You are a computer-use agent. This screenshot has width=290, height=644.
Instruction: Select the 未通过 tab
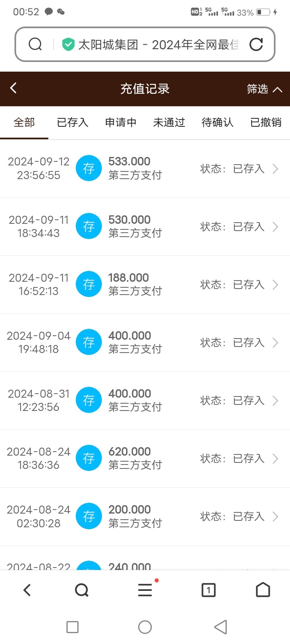pyautogui.click(x=169, y=122)
